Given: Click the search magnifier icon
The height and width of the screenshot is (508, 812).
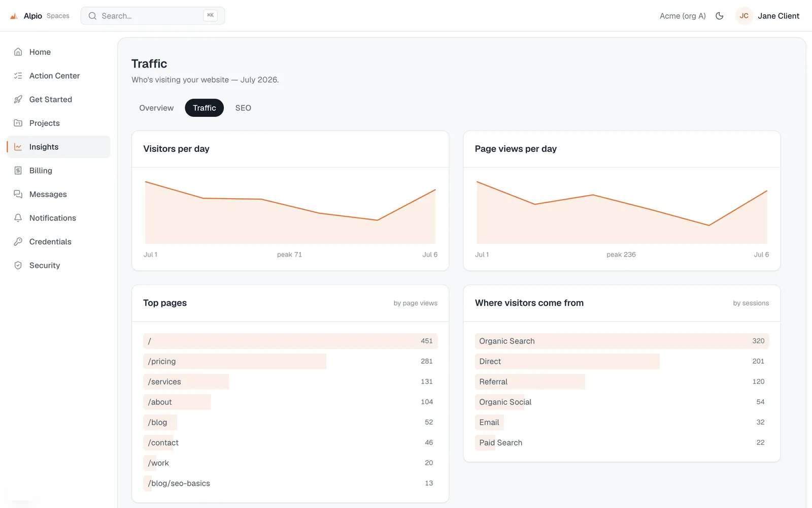Looking at the screenshot, I should coord(92,16).
